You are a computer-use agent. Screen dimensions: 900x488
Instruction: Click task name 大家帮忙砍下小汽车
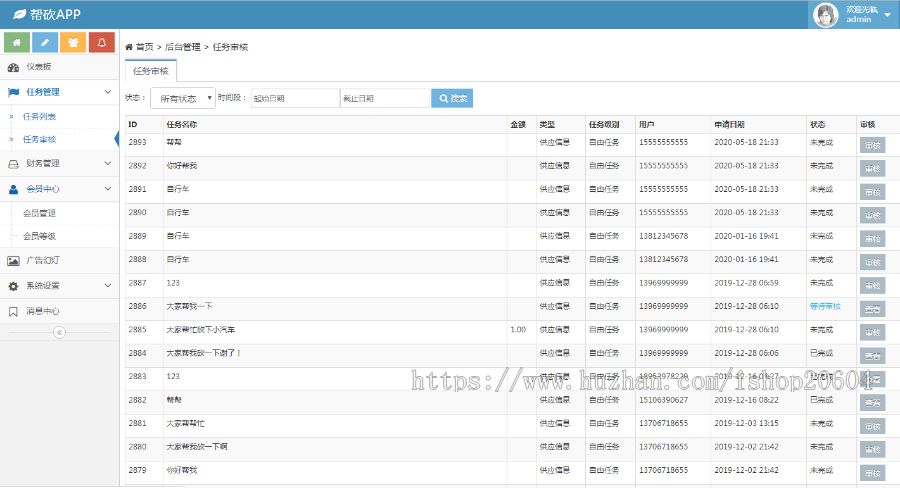tap(200, 330)
